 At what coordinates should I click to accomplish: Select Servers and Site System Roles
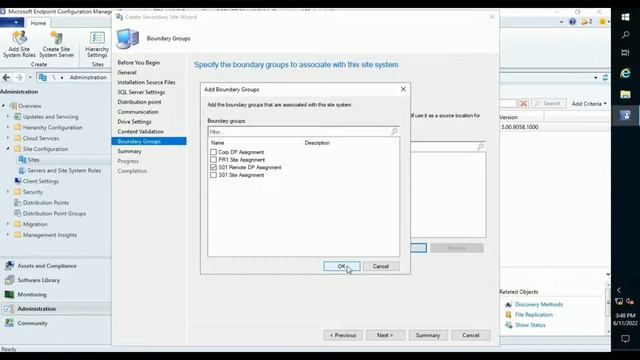[x=64, y=171]
